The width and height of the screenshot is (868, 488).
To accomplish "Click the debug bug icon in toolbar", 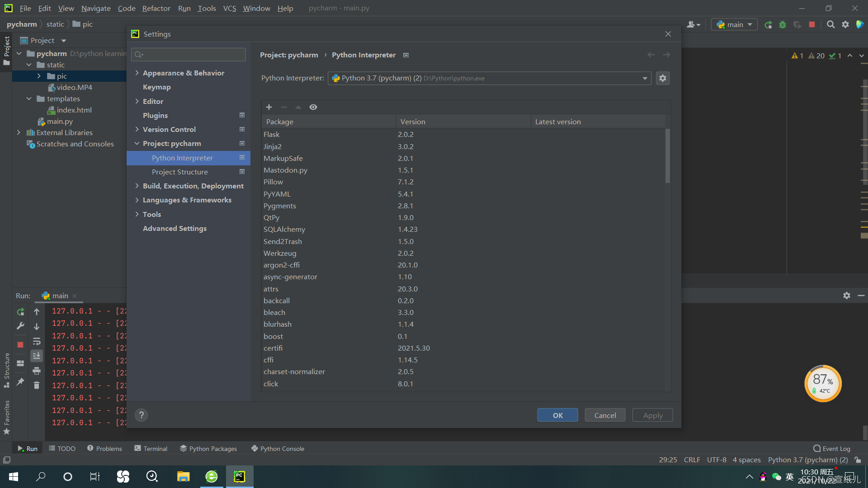I will tap(783, 24).
